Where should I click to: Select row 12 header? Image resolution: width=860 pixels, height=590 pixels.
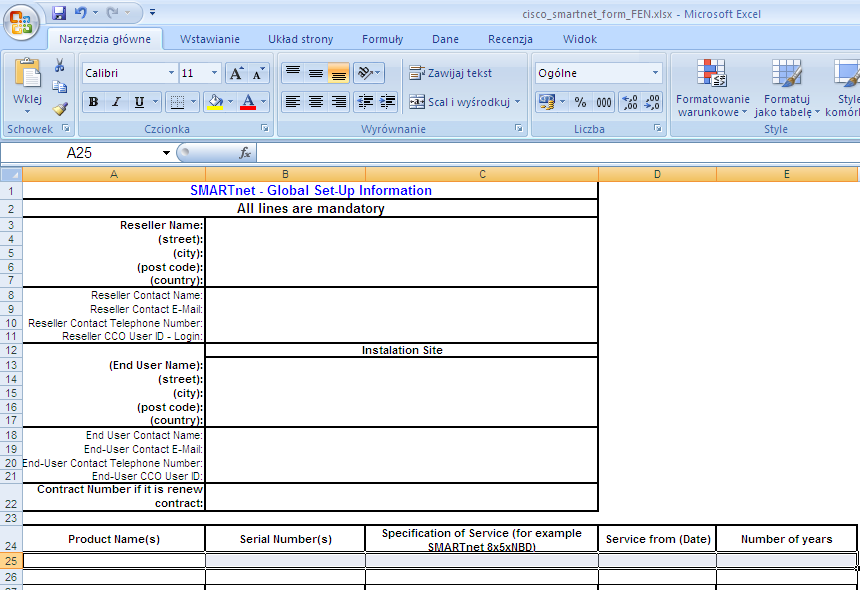coord(11,350)
